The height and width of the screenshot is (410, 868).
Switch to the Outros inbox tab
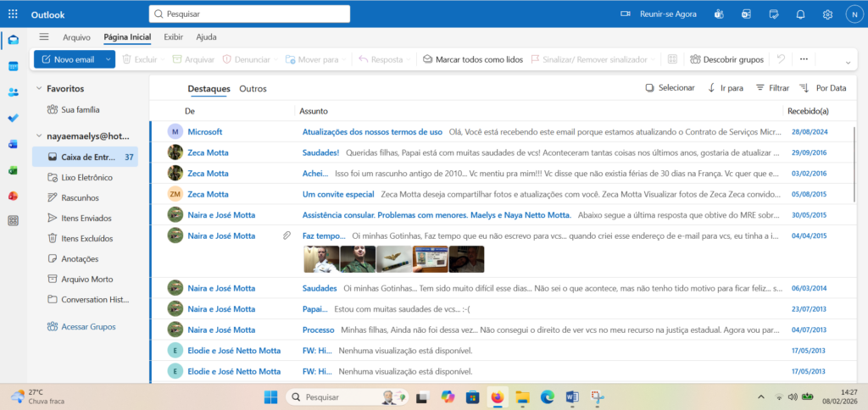pos(253,89)
